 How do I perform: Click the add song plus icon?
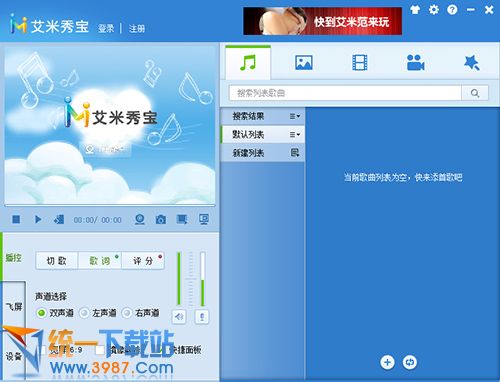tap(387, 362)
